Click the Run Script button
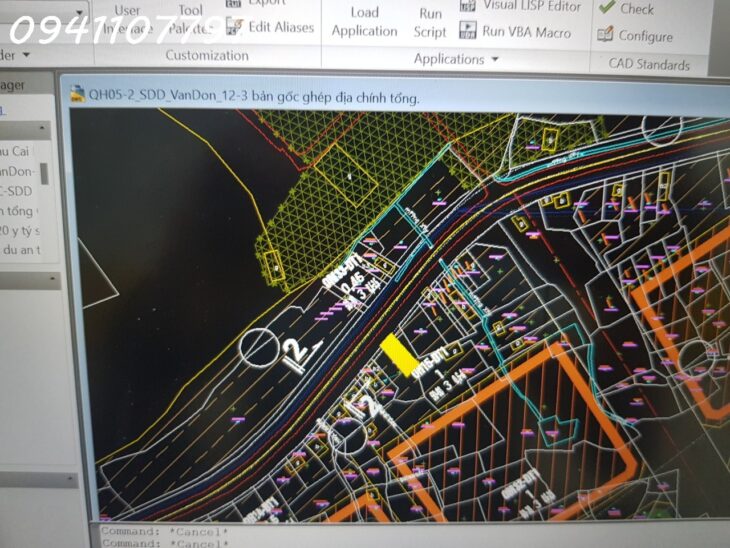Image resolution: width=730 pixels, height=548 pixels. tap(430, 21)
